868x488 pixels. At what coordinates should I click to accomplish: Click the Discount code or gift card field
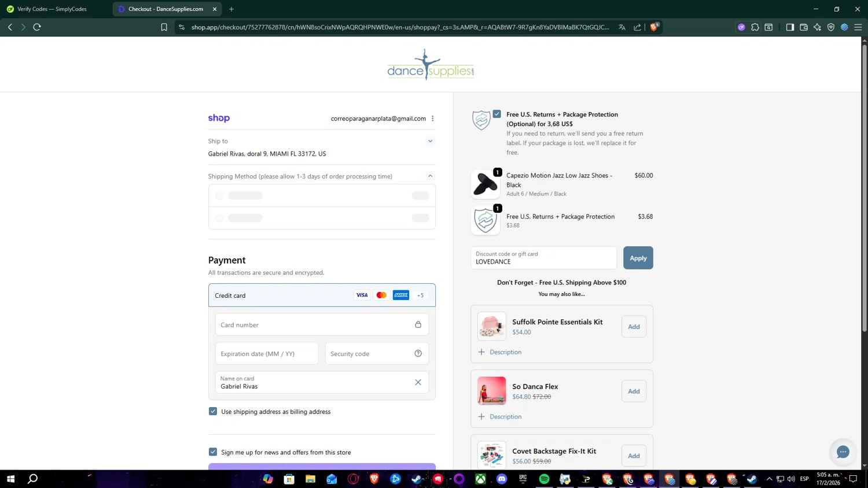tap(543, 258)
